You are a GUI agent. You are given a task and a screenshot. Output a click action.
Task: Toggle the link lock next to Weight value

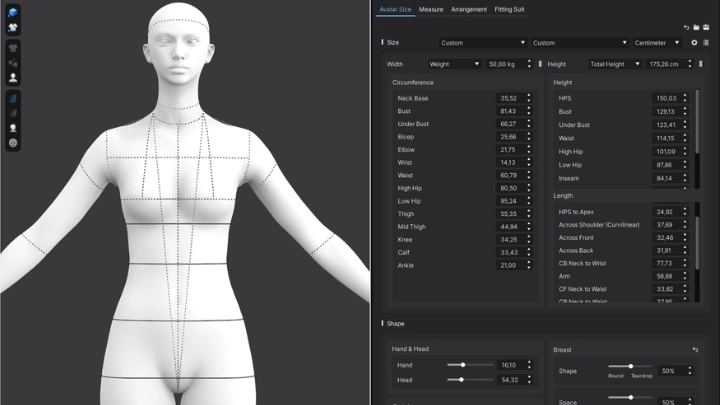coord(540,64)
